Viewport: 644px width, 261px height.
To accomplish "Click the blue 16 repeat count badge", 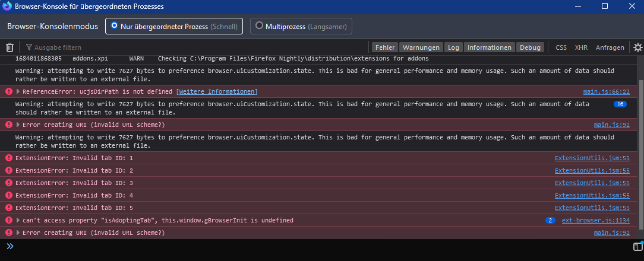I will coord(620,104).
